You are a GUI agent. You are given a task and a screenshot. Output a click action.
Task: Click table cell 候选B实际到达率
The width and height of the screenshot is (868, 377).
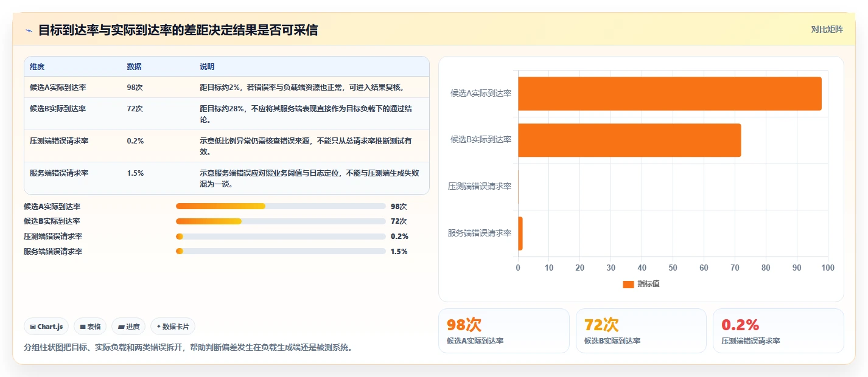pos(58,109)
